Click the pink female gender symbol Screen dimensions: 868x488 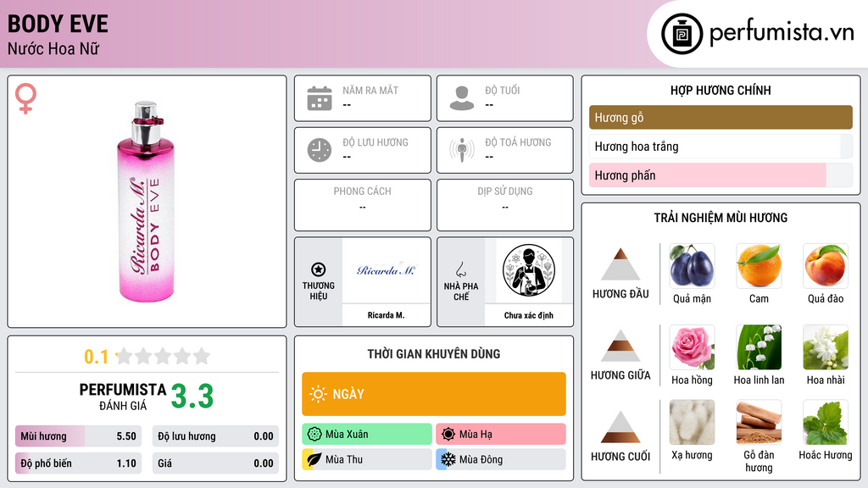(25, 98)
